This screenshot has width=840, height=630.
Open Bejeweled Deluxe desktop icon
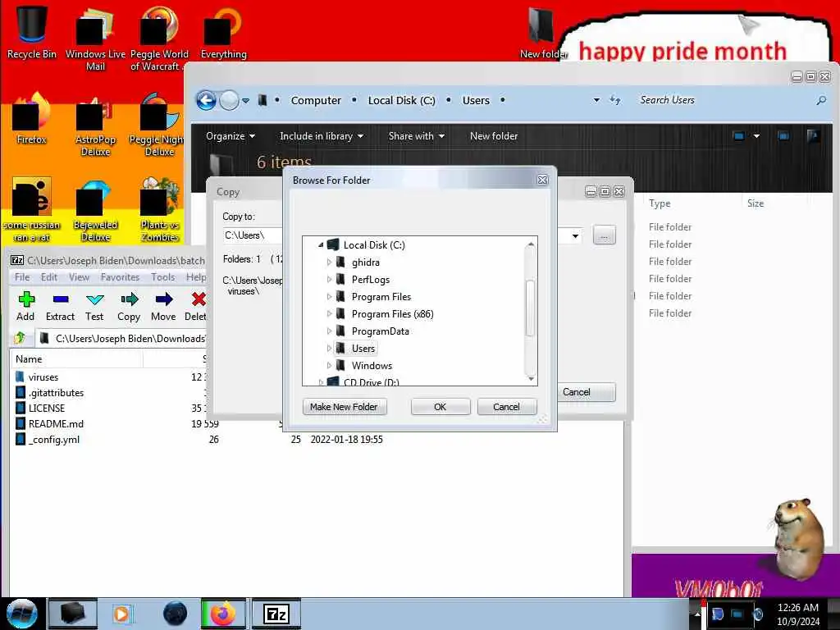click(x=95, y=211)
